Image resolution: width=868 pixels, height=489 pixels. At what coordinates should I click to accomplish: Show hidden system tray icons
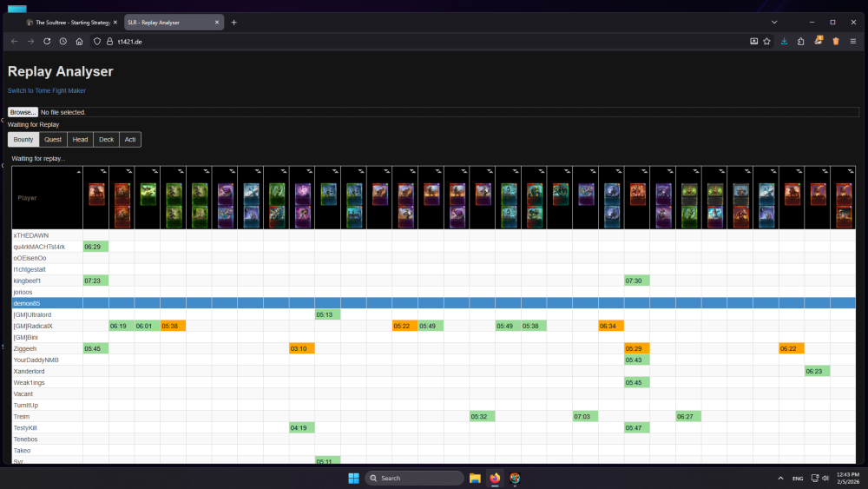click(x=779, y=478)
